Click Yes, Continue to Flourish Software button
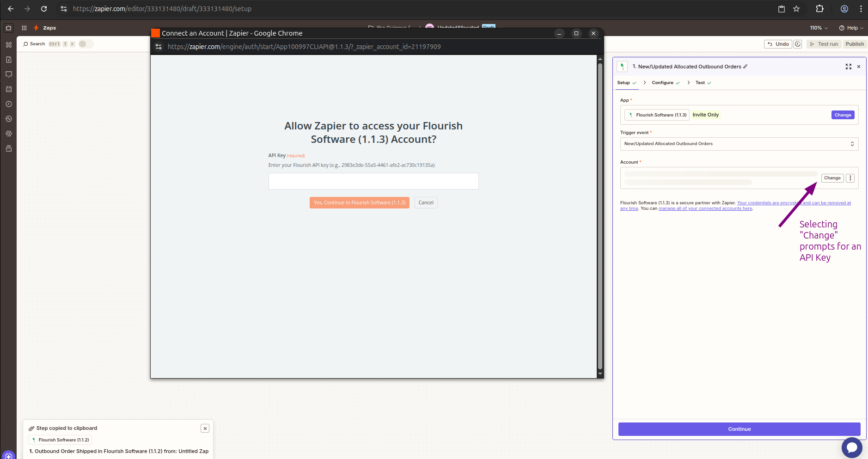The height and width of the screenshot is (459, 868). [x=360, y=202]
